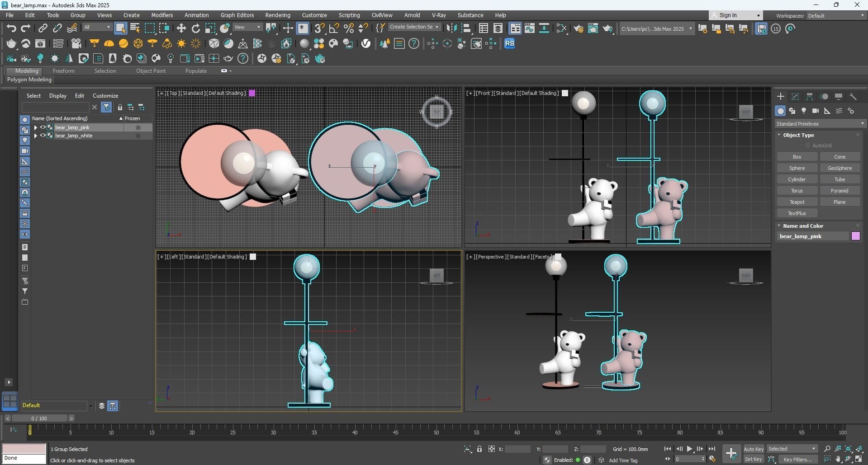Switch to the Object Paint ribbon tab
Image resolution: width=868 pixels, height=465 pixels.
point(151,71)
